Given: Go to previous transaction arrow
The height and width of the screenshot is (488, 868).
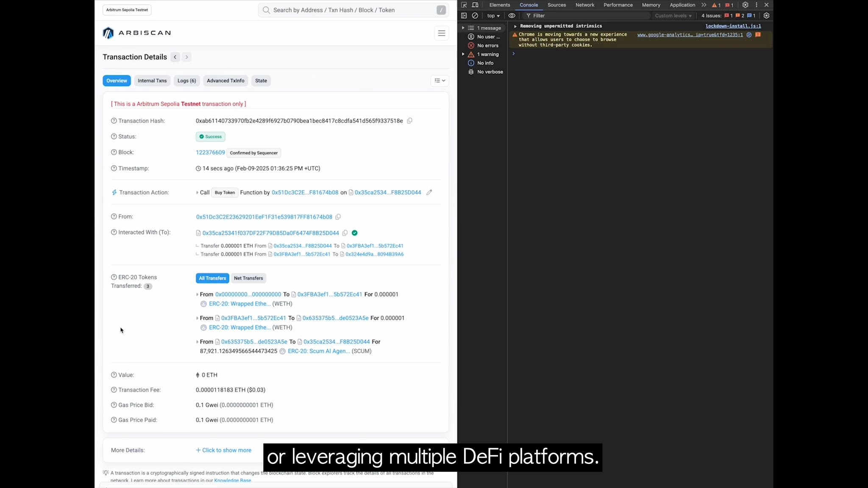Looking at the screenshot, I should tap(175, 57).
